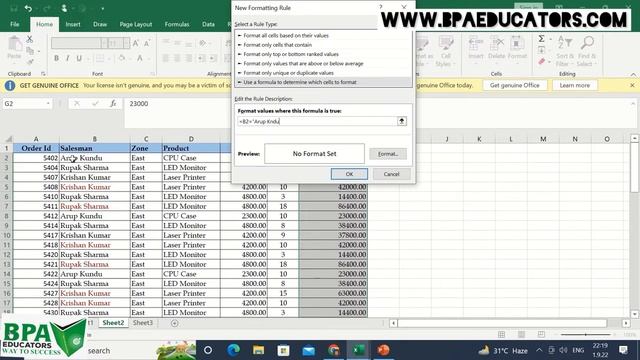This screenshot has width=640, height=360.
Task: Show hidden system tray icons
Action: pos(539,350)
